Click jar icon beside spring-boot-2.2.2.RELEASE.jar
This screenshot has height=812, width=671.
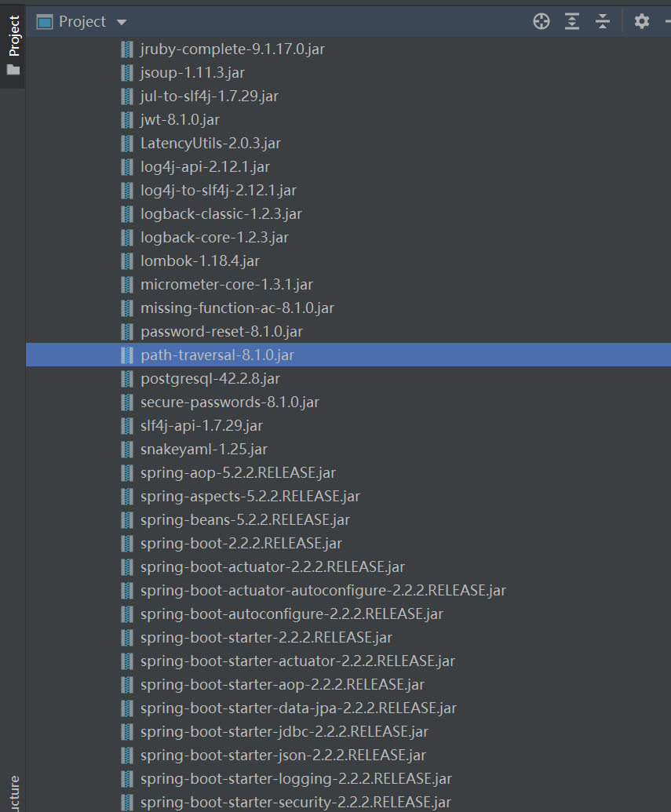[127, 543]
